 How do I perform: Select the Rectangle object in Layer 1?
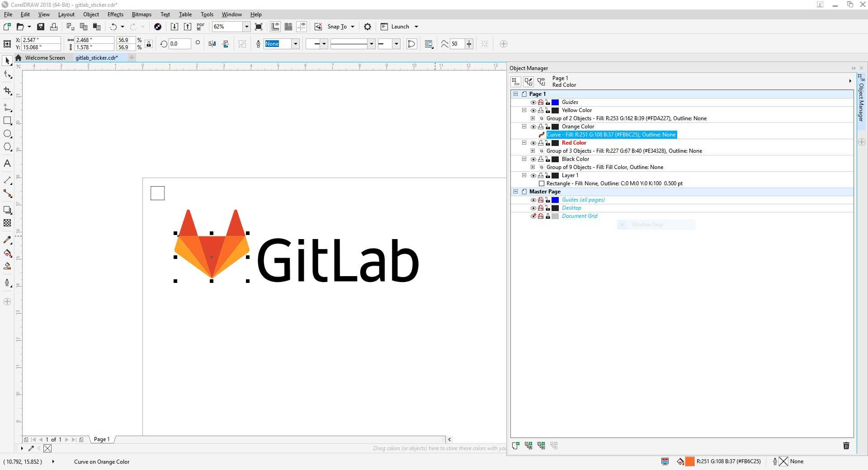click(x=614, y=183)
